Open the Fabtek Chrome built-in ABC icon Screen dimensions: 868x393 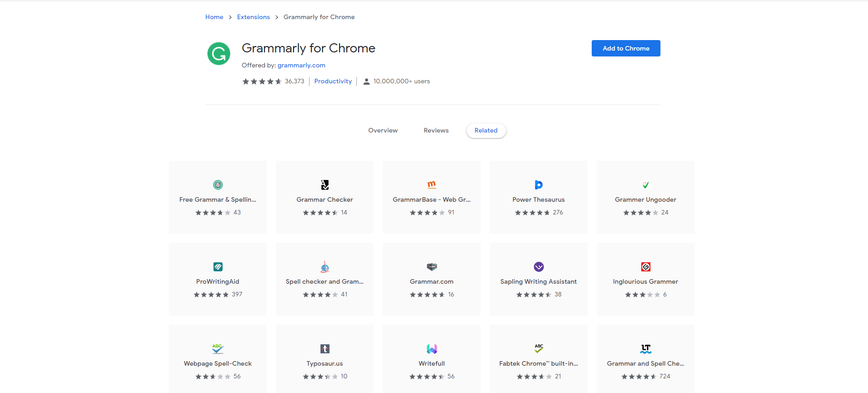(539, 349)
